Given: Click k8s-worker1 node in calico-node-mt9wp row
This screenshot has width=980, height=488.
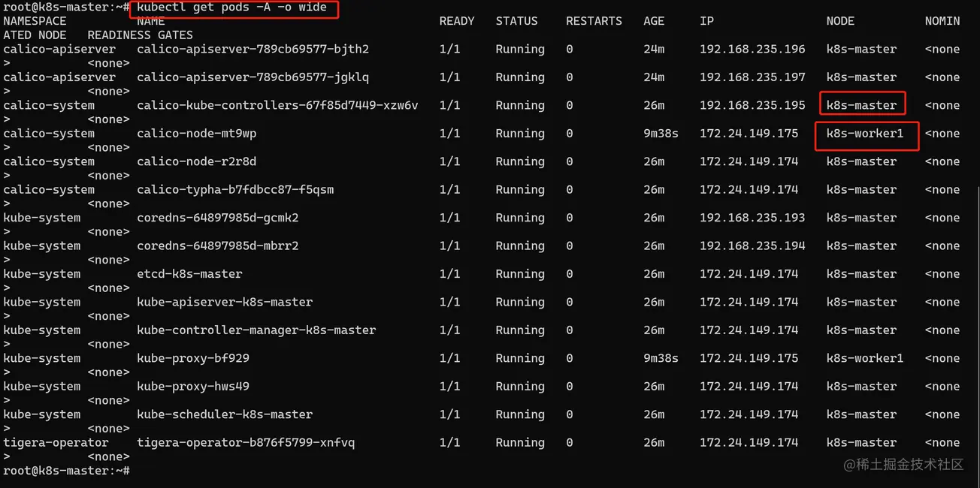Looking at the screenshot, I should tap(865, 134).
